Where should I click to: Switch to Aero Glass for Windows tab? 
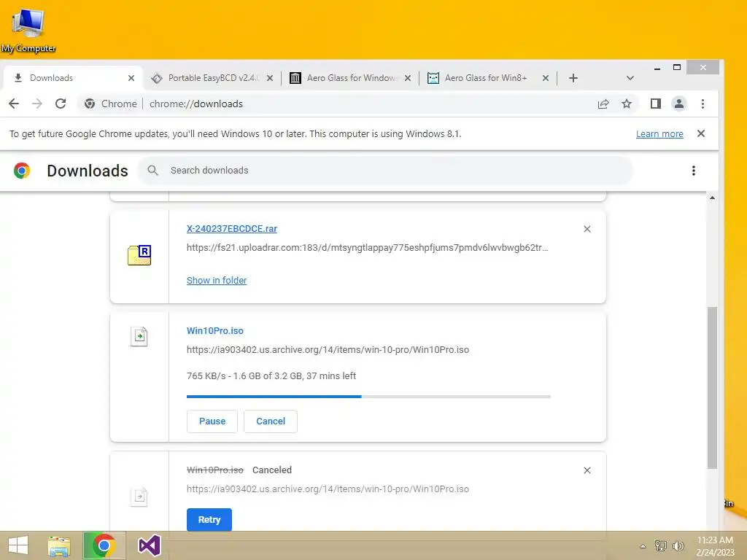(350, 78)
